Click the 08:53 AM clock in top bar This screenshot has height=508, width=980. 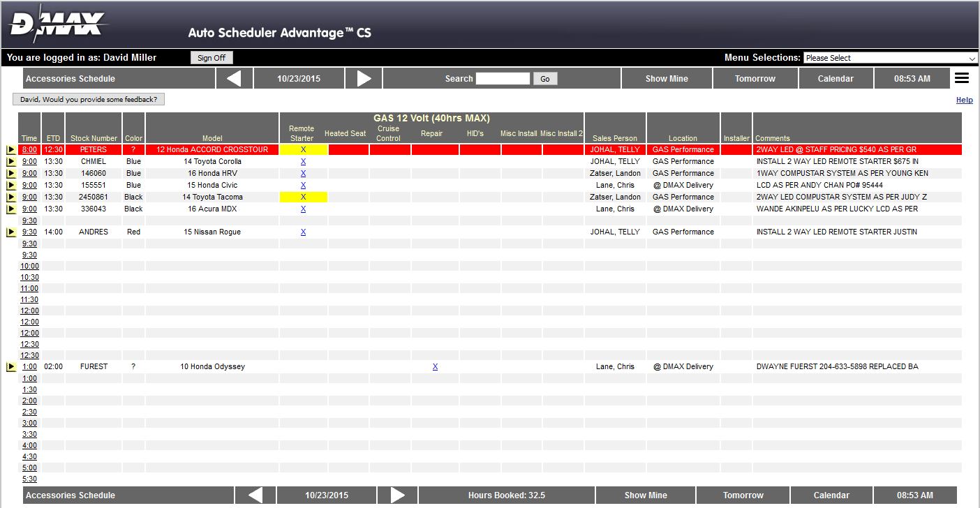click(x=912, y=78)
